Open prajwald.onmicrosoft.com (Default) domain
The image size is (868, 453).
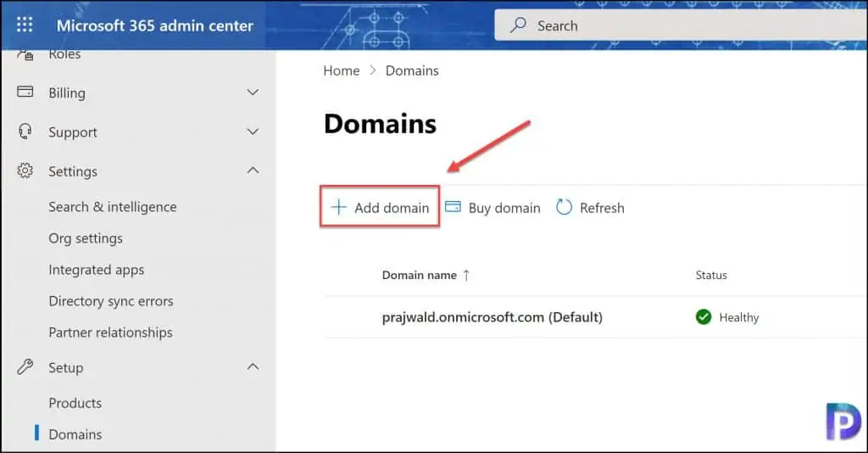[x=492, y=317]
